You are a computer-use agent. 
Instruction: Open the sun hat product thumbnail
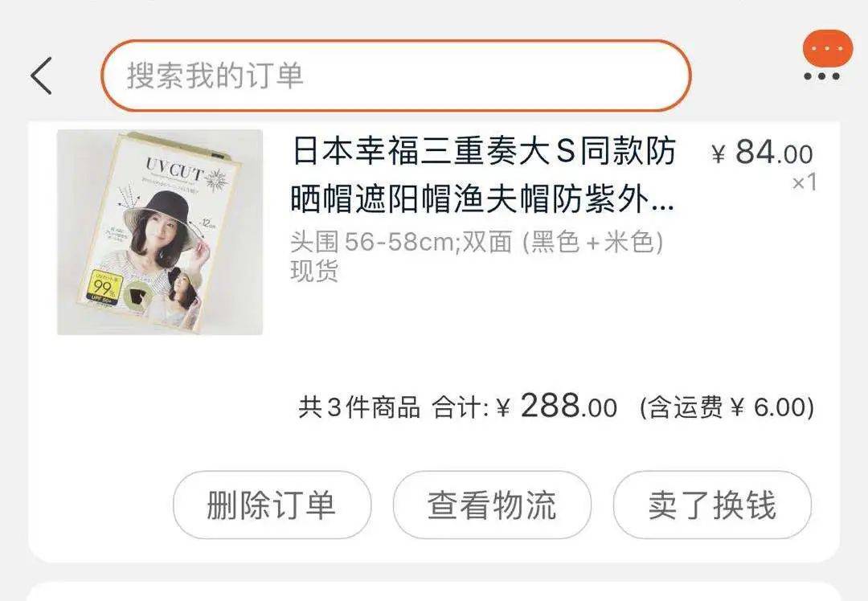(x=160, y=232)
